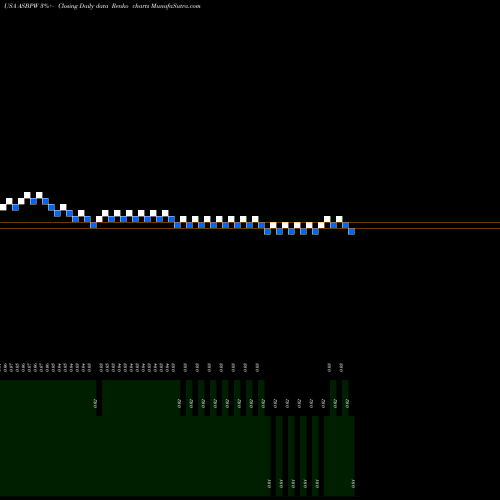This screenshot has width=500, height=500.
Task: Click the bottom-most rightmost 0.81 label
Action: click(x=353, y=484)
